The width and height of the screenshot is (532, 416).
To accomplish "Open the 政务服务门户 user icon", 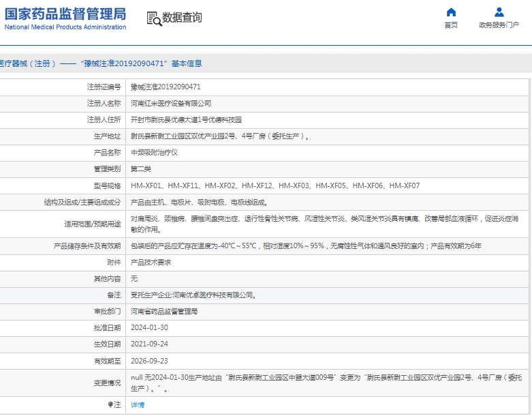I will (499, 12).
